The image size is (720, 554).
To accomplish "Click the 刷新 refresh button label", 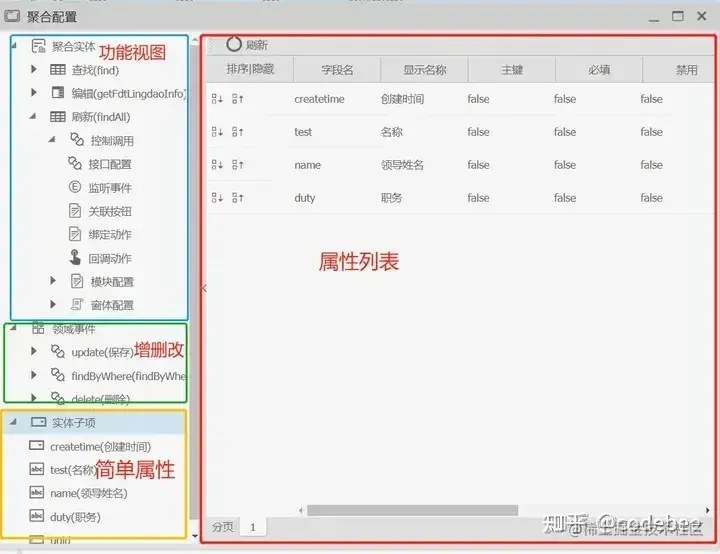I will [x=257, y=45].
